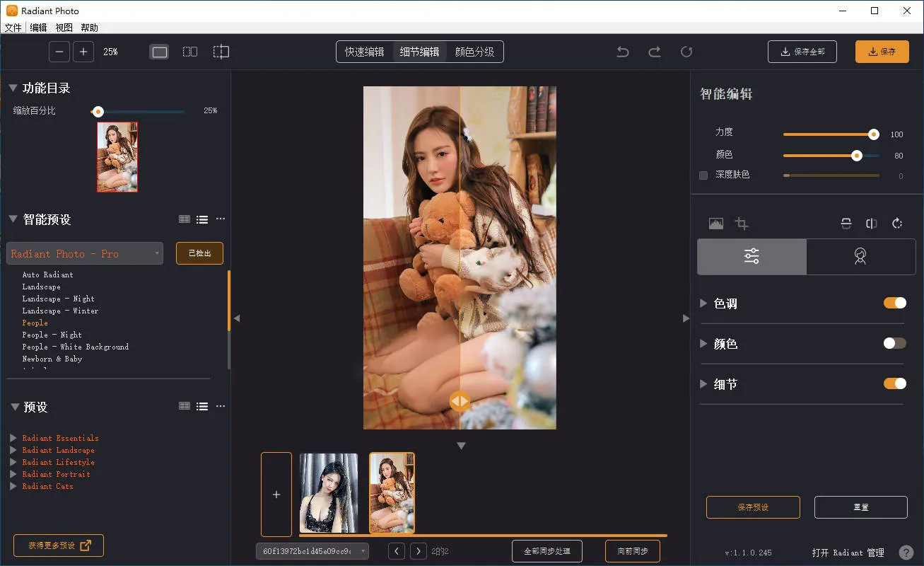Click the redo arrow icon
924x566 pixels.
click(x=655, y=52)
